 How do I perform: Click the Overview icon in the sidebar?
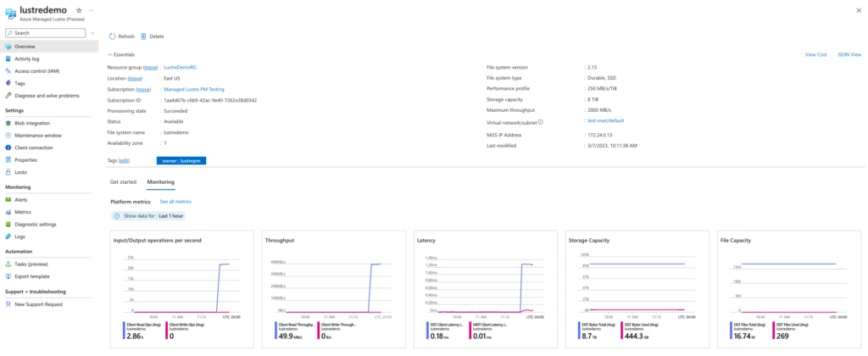click(x=8, y=47)
